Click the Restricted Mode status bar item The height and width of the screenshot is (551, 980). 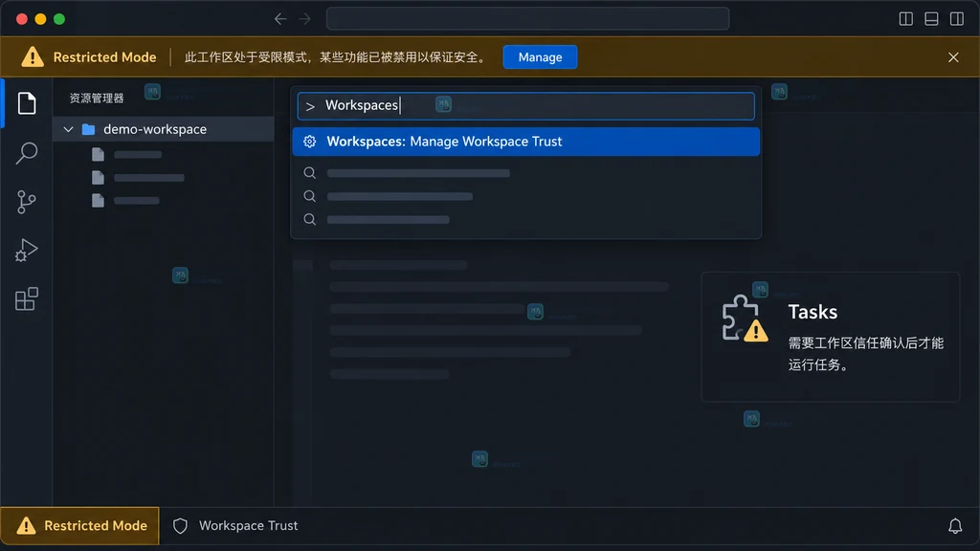pos(80,525)
